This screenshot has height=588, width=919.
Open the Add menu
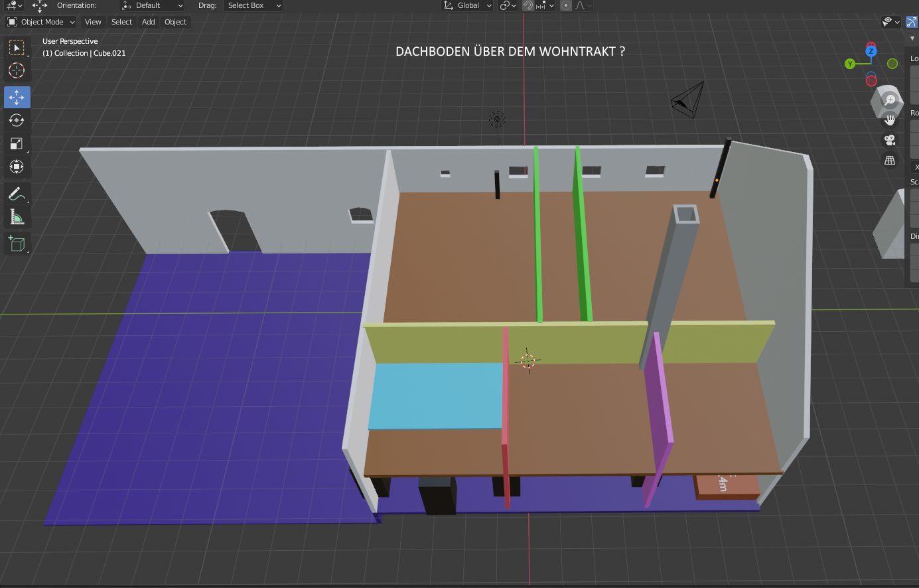point(149,22)
